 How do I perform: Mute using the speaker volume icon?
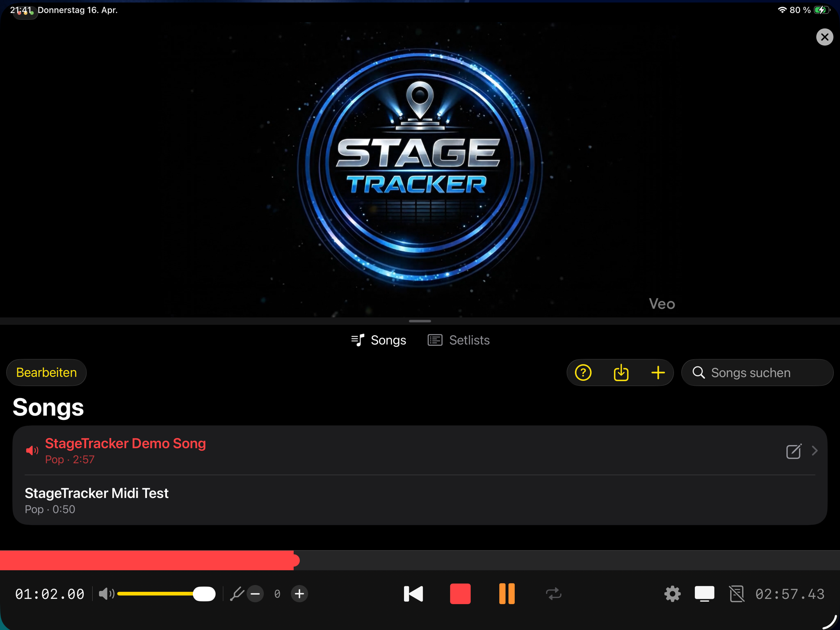pyautogui.click(x=107, y=593)
